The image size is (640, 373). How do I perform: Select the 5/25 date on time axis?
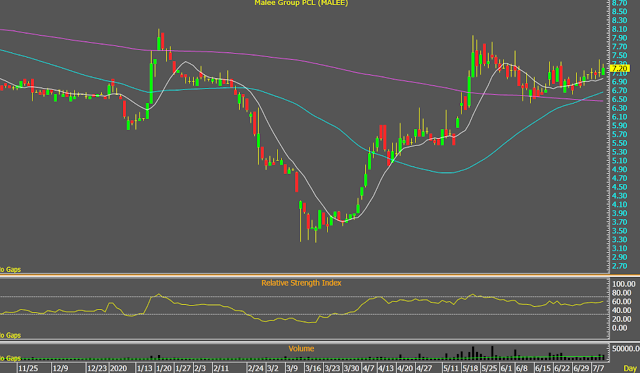(x=489, y=369)
